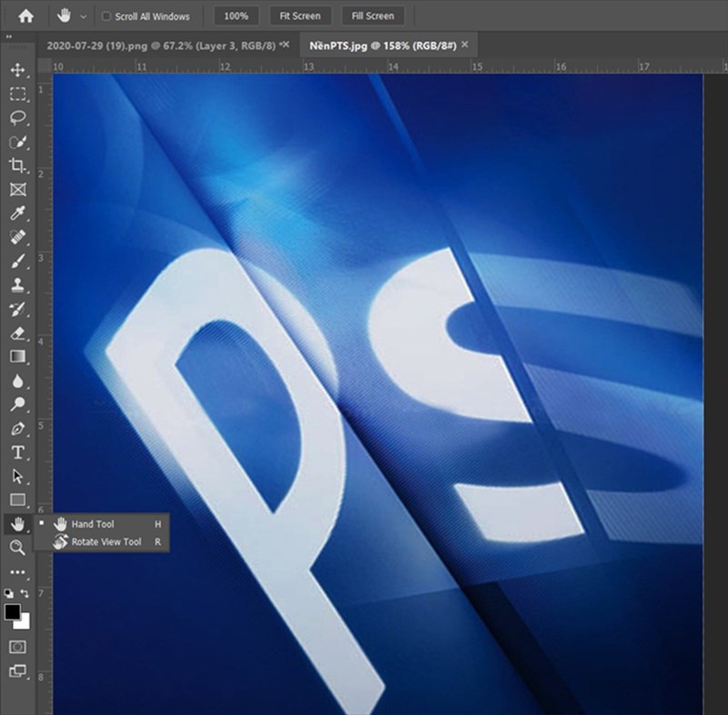Open the Hand tool preset dropdown arrow
The height and width of the screenshot is (715, 728).
pyautogui.click(x=83, y=16)
